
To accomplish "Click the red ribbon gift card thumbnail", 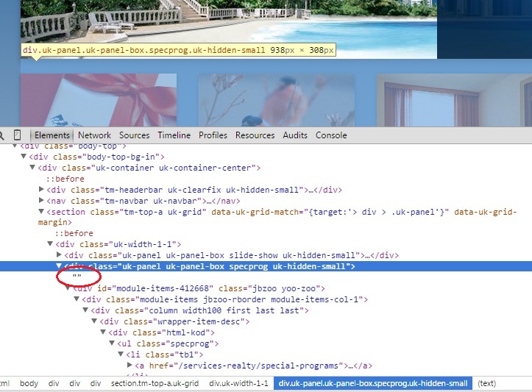I will (x=99, y=100).
